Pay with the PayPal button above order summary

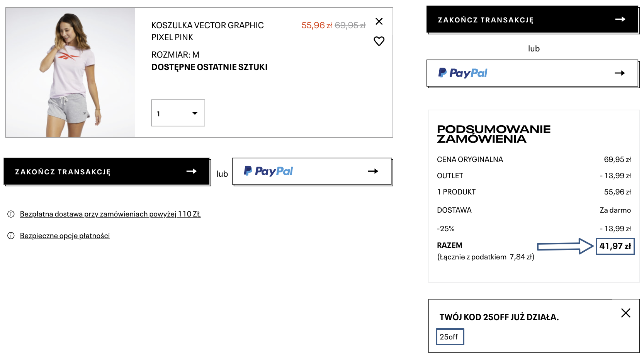pos(532,73)
